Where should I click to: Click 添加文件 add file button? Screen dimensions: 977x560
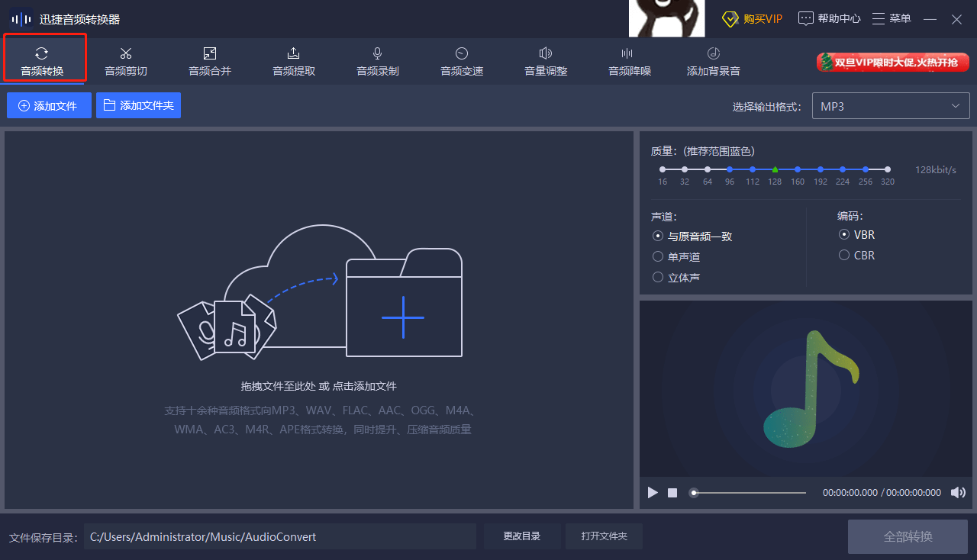[x=49, y=105]
